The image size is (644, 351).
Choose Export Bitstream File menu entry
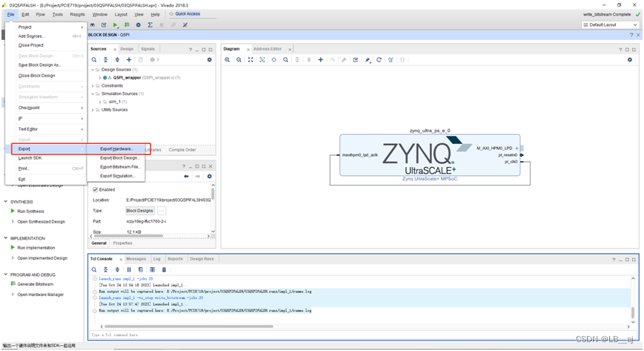[120, 167]
